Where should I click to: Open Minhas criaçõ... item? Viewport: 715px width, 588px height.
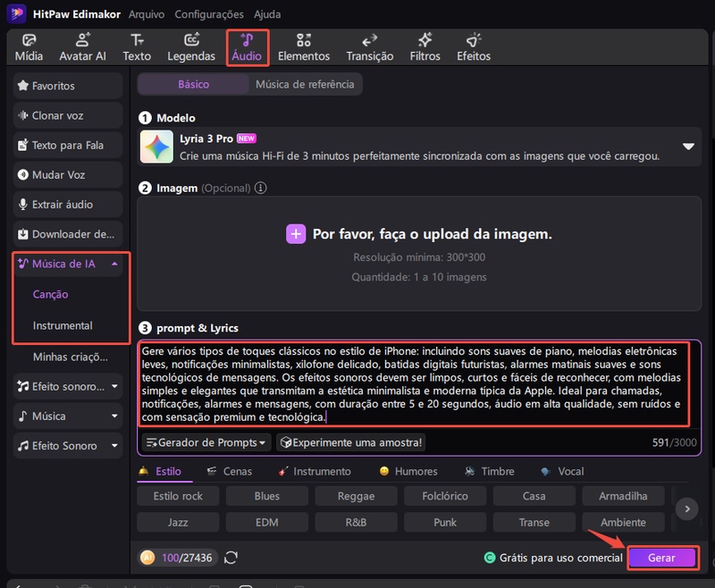point(71,357)
